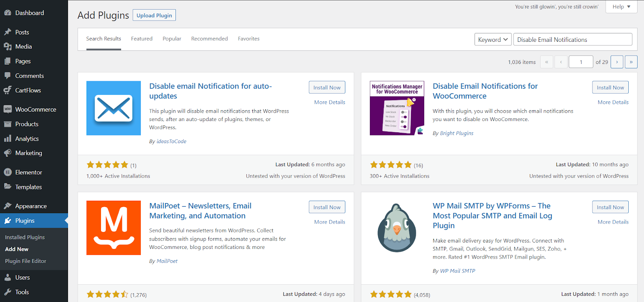Click WP Mail SMTP rating with 4,058 reviews
Image resolution: width=644 pixels, height=302 pixels.
coord(391,294)
